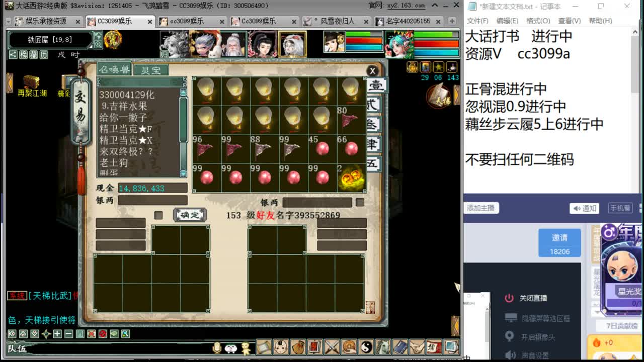
Task: Switch to inventory page 贰
Action: (x=375, y=105)
